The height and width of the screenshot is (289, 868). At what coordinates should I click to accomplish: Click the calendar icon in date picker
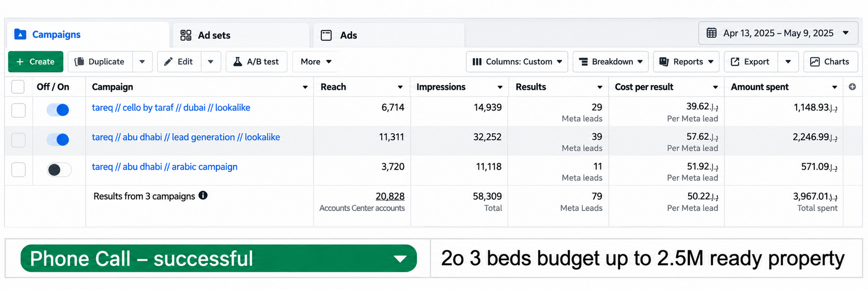(711, 33)
